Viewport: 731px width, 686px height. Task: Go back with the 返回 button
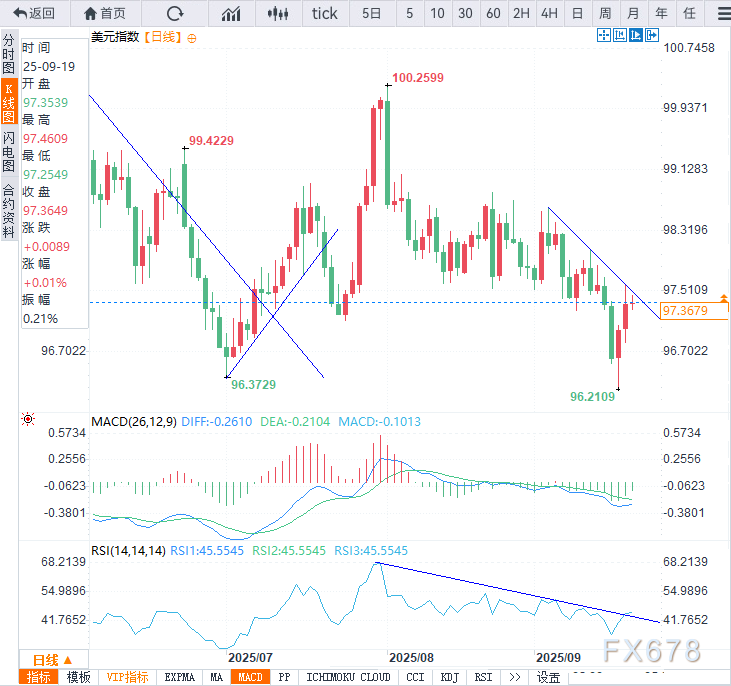(35, 13)
